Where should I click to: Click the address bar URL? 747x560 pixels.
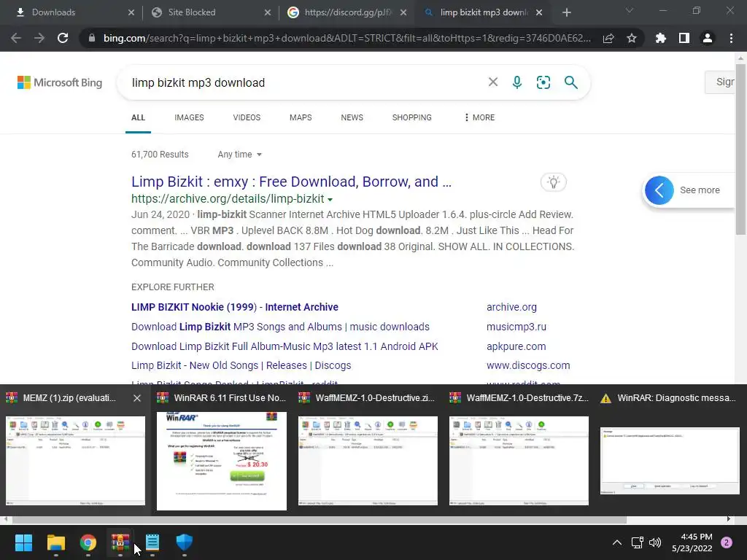347,38
